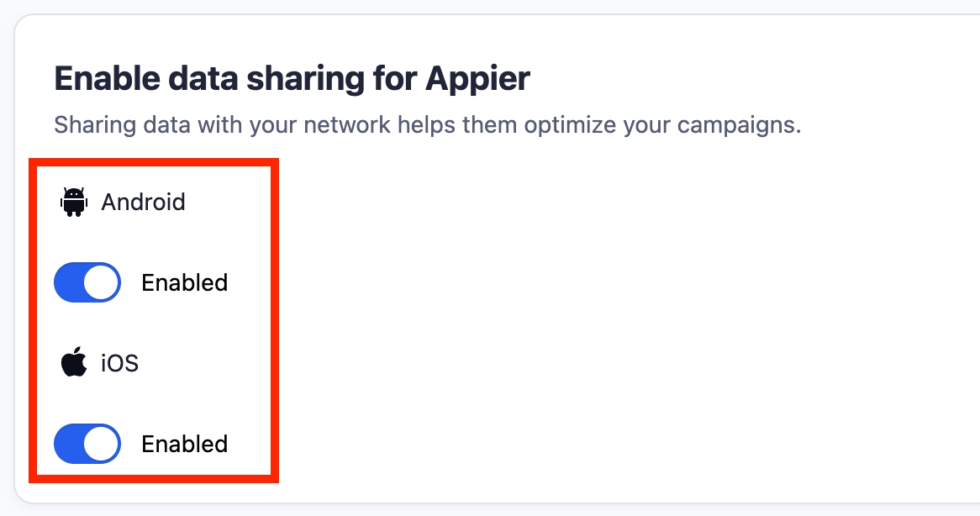
Task: Click the Android robot icon
Action: point(74,202)
